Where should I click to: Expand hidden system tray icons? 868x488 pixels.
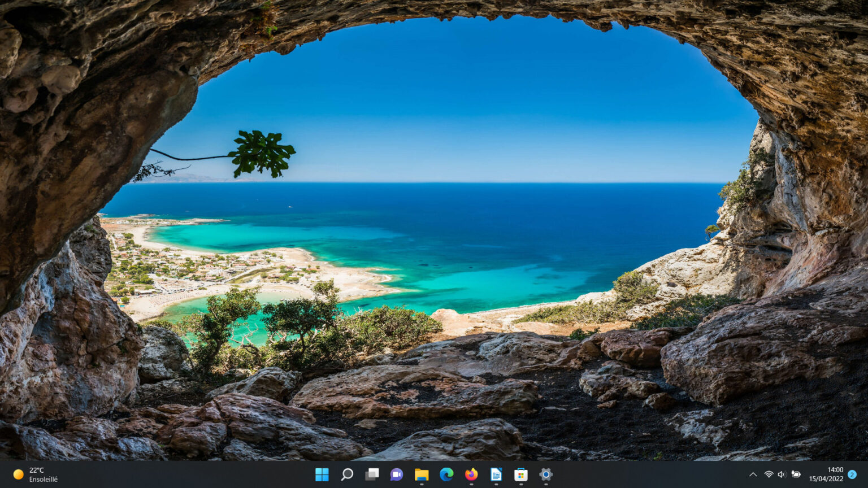click(754, 475)
